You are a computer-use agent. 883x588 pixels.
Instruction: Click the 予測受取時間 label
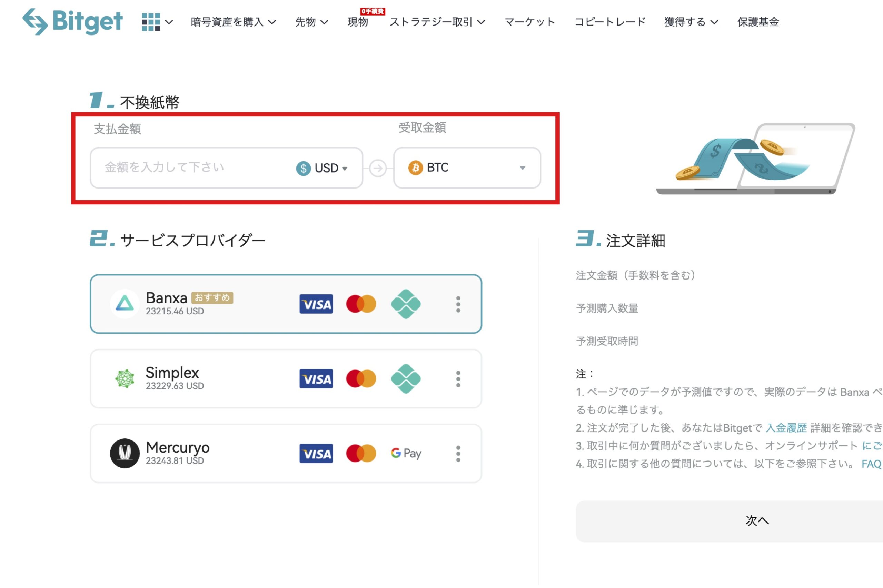607,341
